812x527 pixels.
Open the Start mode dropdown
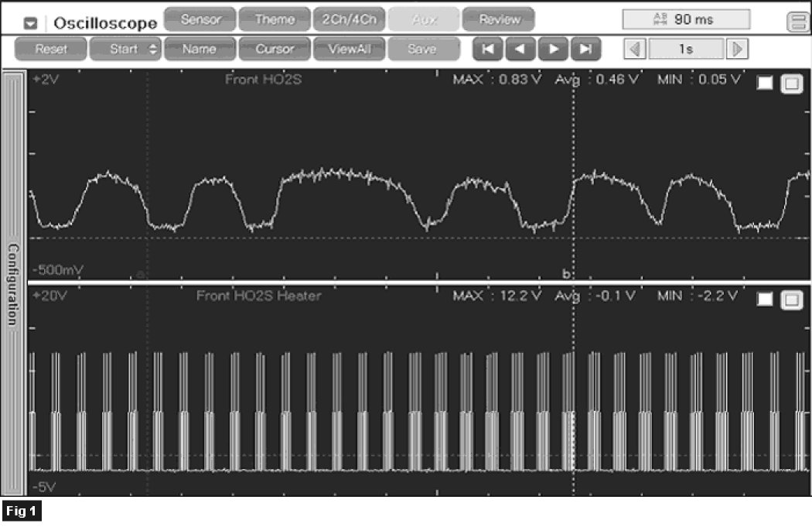[125, 50]
